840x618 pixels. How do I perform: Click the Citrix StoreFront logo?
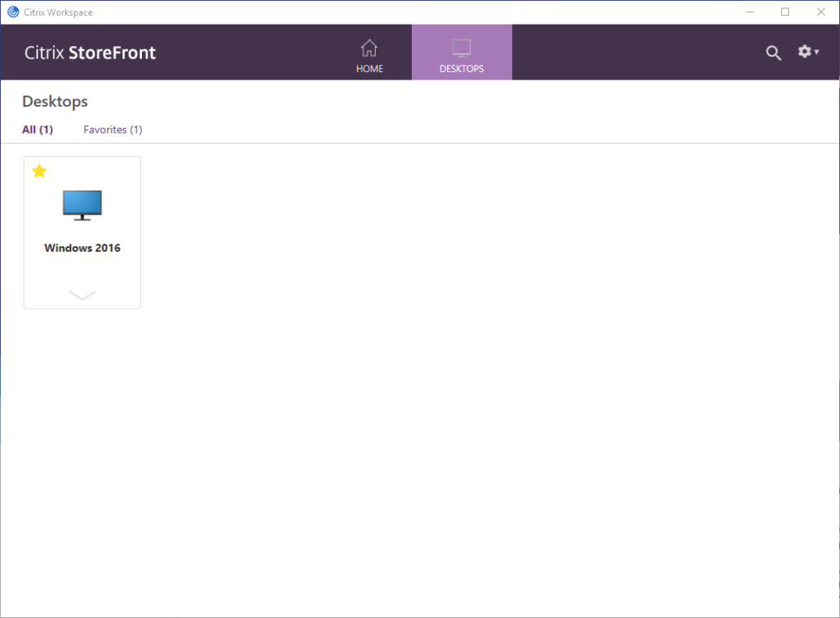coord(90,53)
